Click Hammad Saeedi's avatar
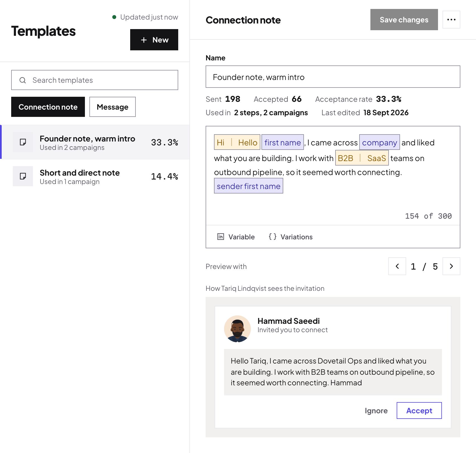Viewport: 476px width, 453px height. [x=237, y=329]
